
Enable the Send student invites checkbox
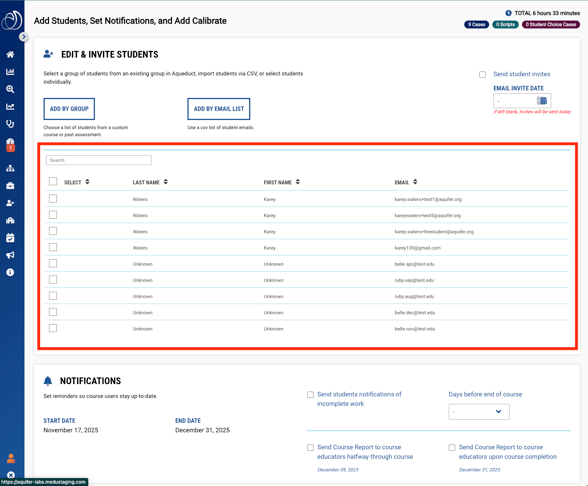point(483,75)
